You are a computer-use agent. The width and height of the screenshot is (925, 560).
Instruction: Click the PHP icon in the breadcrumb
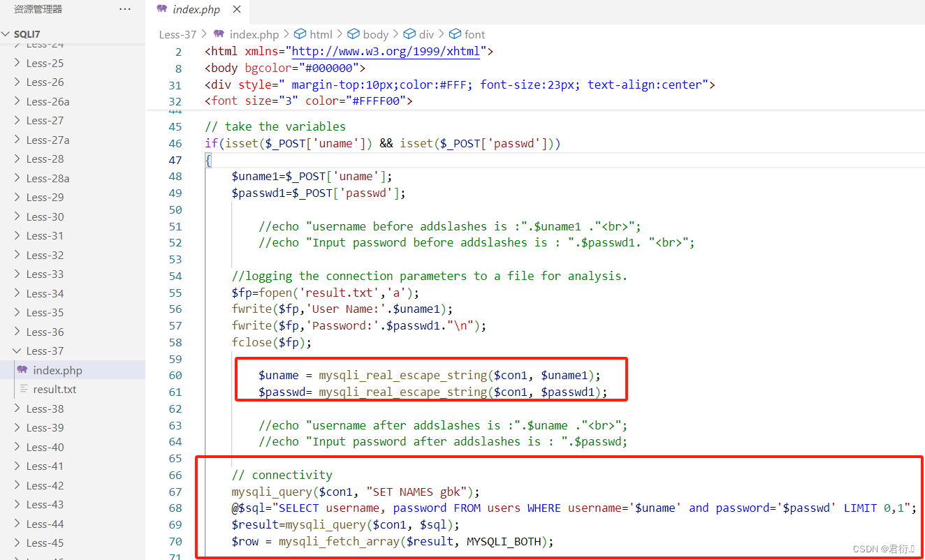219,34
